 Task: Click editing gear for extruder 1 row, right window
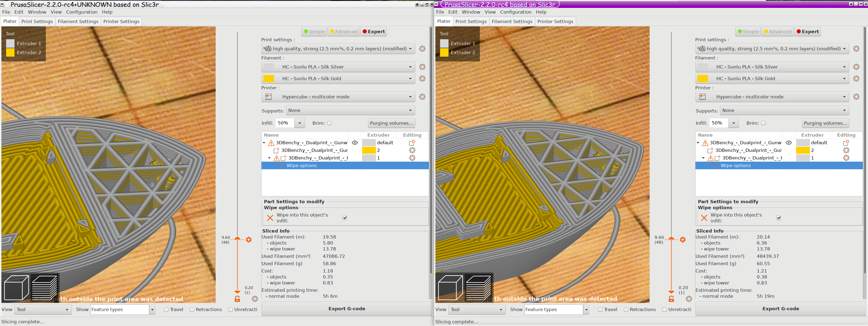click(846, 158)
